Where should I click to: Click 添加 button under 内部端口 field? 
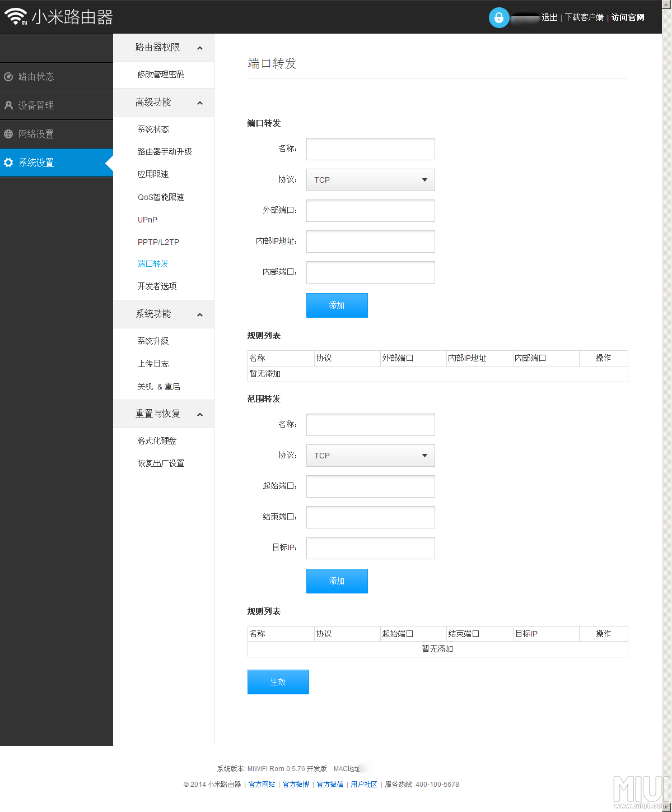(337, 305)
